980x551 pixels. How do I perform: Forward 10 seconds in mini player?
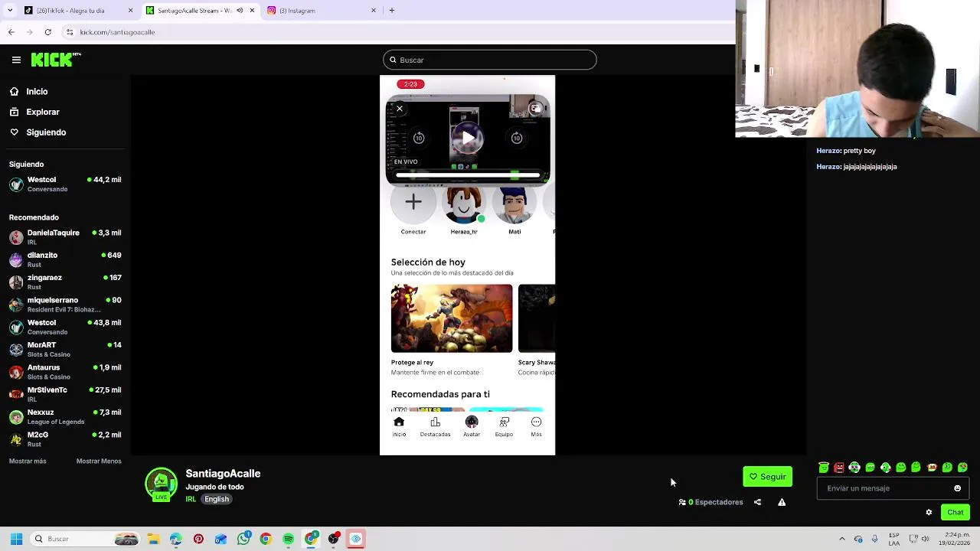click(517, 138)
